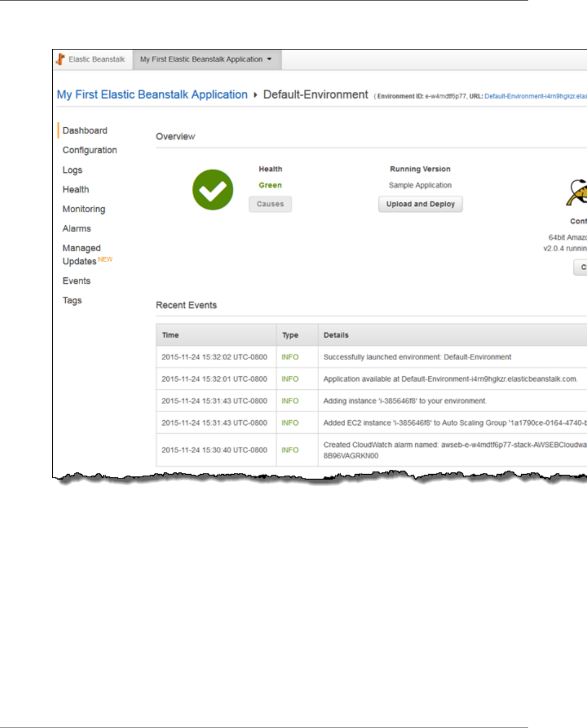The width and height of the screenshot is (587, 728).
Task: Open the My First Elastic Beanstalk Application dropdown
Action: [x=206, y=59]
